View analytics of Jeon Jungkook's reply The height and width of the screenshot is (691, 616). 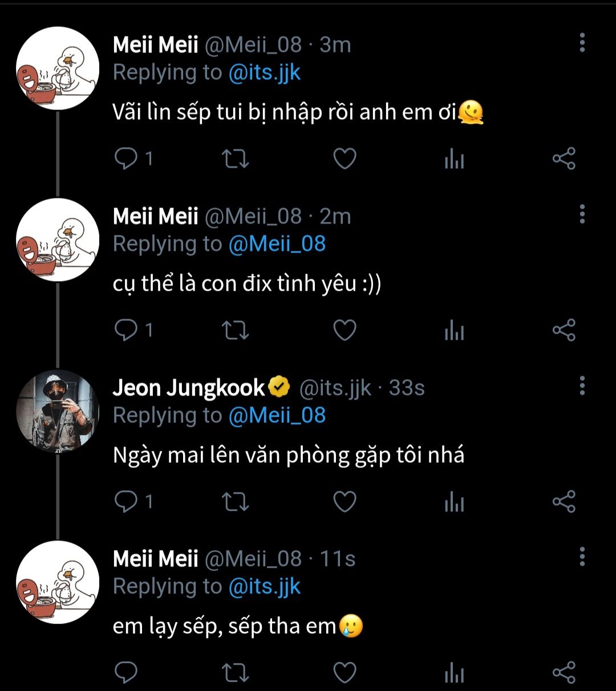(x=454, y=502)
